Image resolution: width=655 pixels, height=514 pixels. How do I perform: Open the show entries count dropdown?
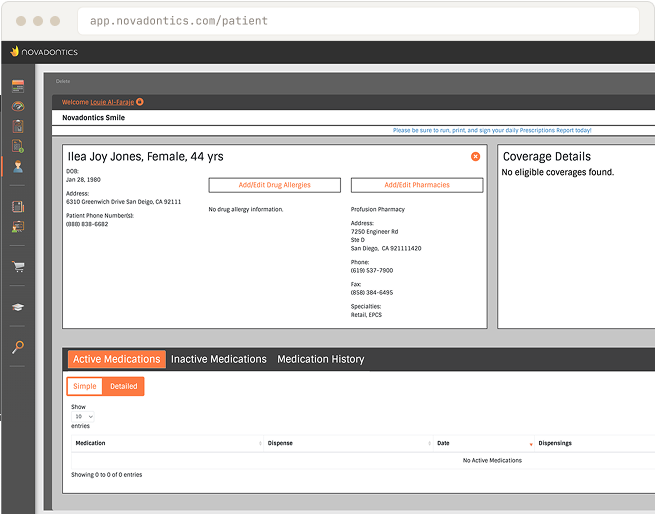coord(83,417)
